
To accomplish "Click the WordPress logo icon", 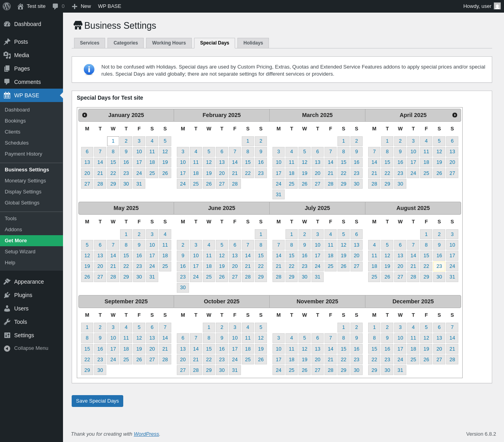I will (7, 6).
